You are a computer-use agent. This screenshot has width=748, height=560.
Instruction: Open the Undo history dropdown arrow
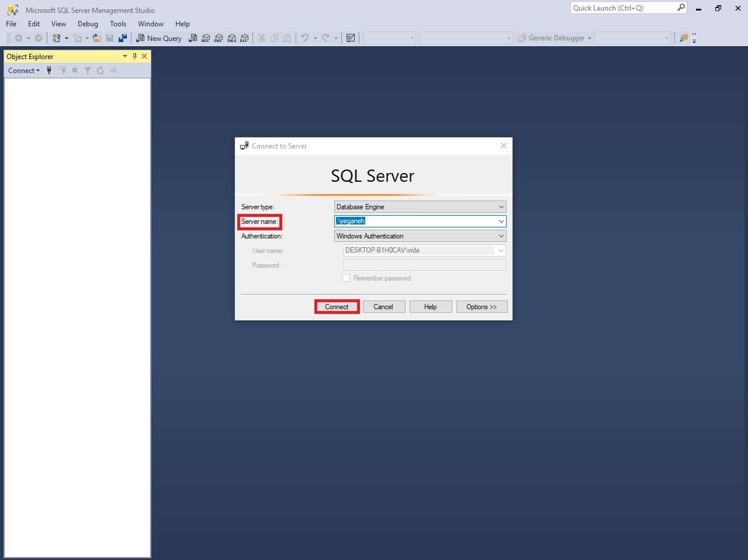point(315,38)
